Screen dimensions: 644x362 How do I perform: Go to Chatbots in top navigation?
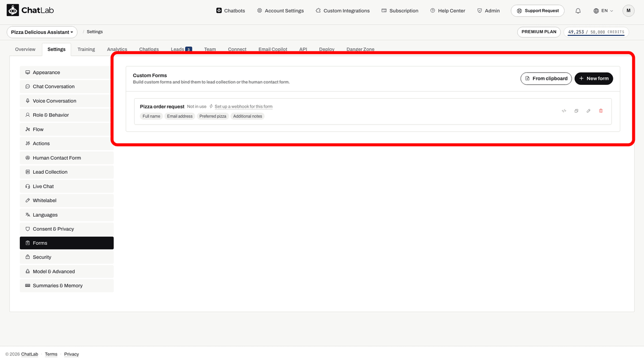pyautogui.click(x=231, y=11)
